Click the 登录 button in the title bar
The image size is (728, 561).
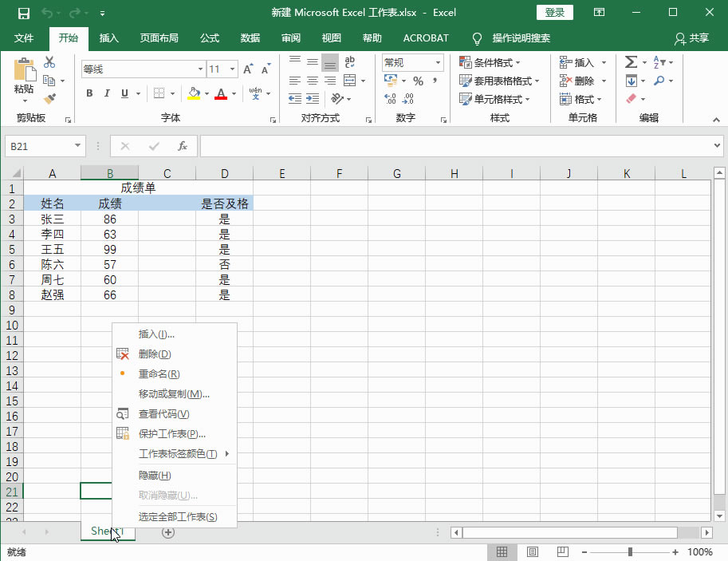(554, 12)
